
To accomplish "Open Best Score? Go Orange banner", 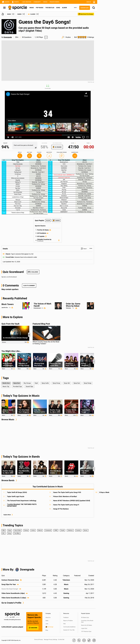I will tap(86, 14).
